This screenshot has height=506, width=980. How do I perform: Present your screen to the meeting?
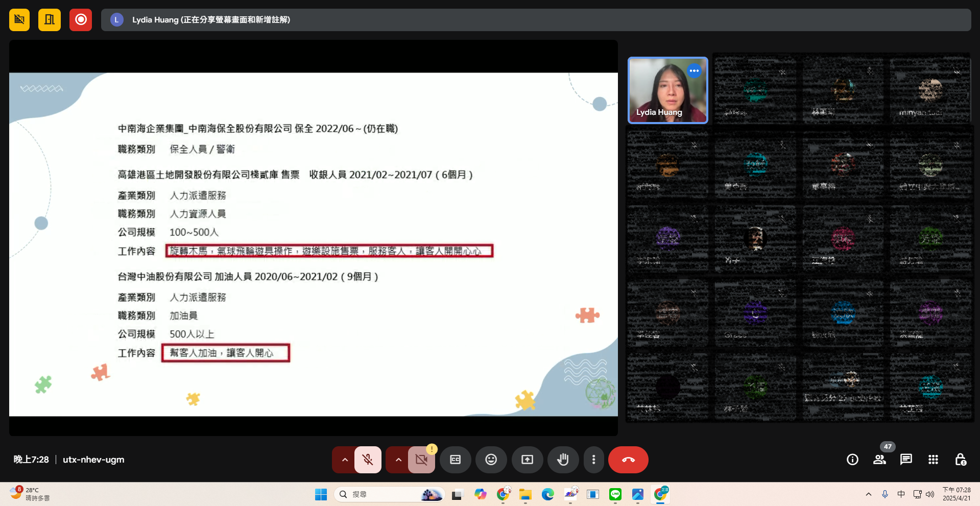527,460
